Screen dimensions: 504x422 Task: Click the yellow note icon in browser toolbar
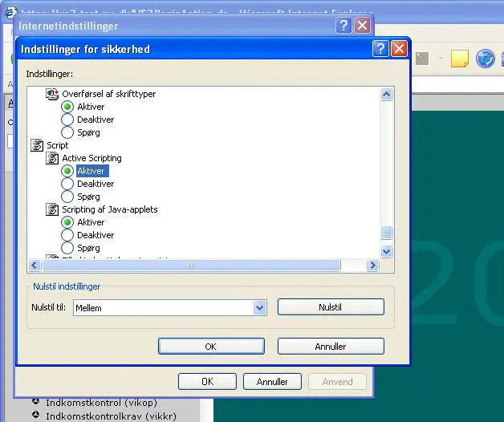click(459, 59)
